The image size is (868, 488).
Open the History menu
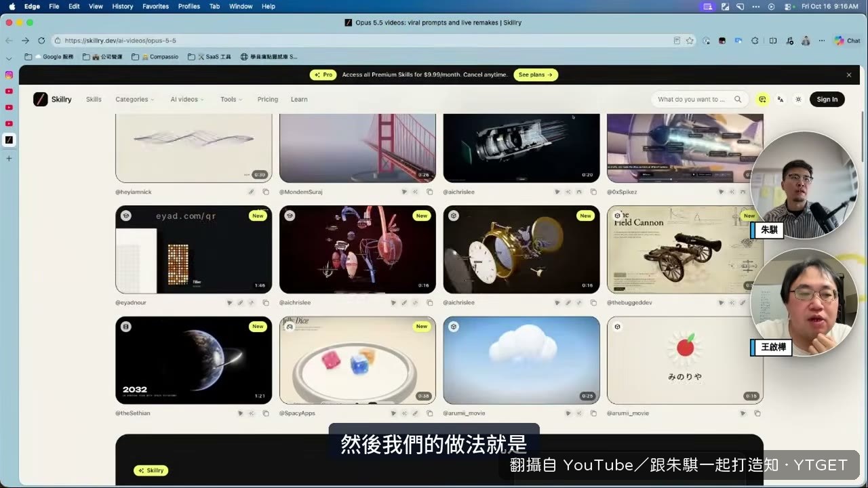(122, 6)
